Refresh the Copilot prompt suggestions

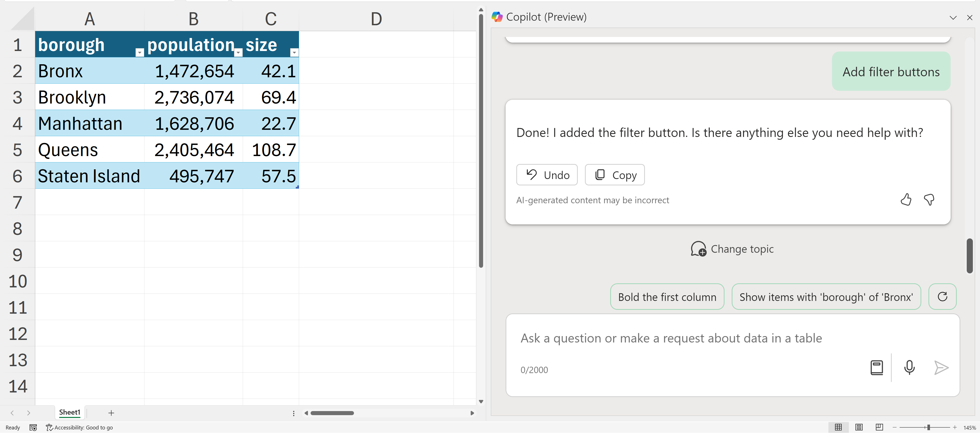942,297
